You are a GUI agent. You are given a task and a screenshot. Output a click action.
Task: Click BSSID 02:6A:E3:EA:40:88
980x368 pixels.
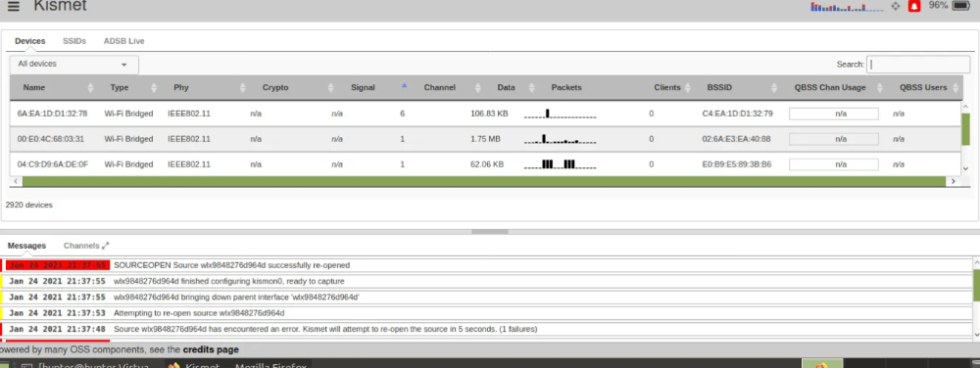pos(736,139)
